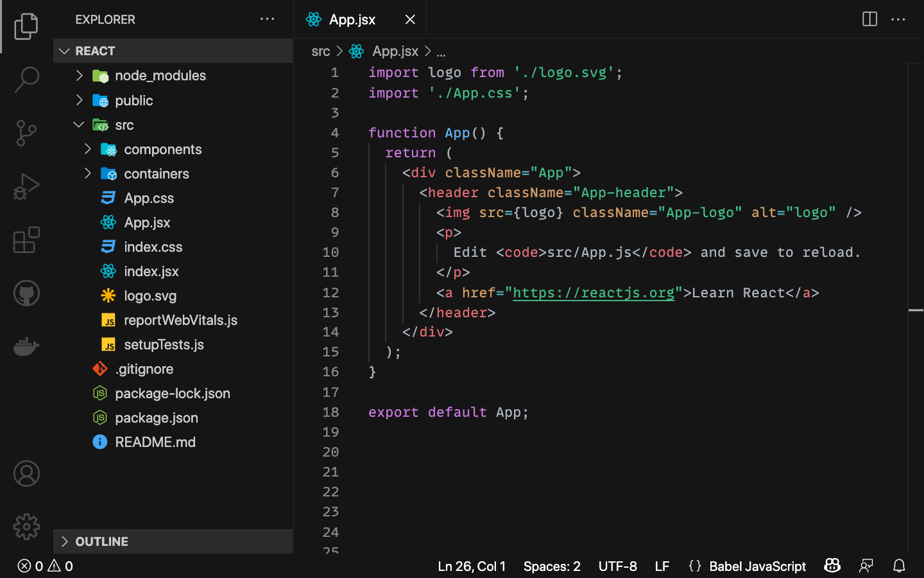924x578 pixels.
Task: Click the GitHub icon in the activity bar
Action: (26, 293)
